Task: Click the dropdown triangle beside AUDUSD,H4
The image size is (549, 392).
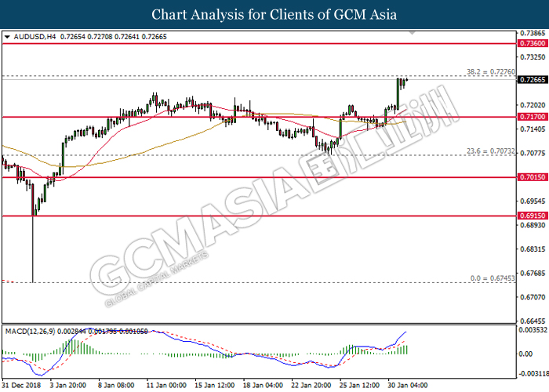Action: 7,37
